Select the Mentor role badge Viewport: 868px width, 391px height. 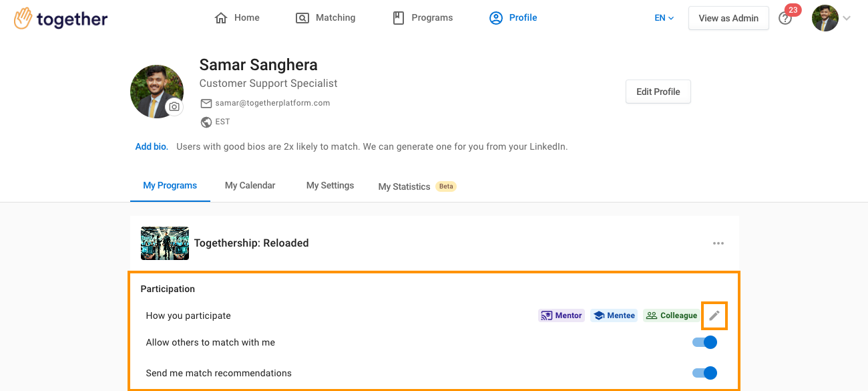pos(562,315)
